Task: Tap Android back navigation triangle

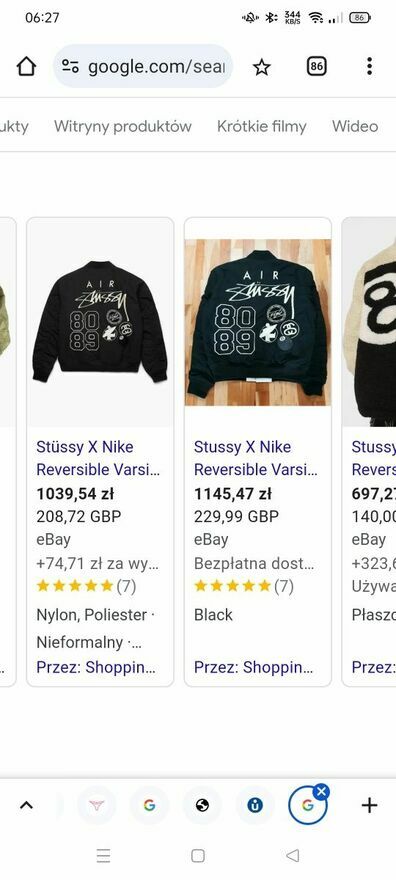Action: [292, 855]
